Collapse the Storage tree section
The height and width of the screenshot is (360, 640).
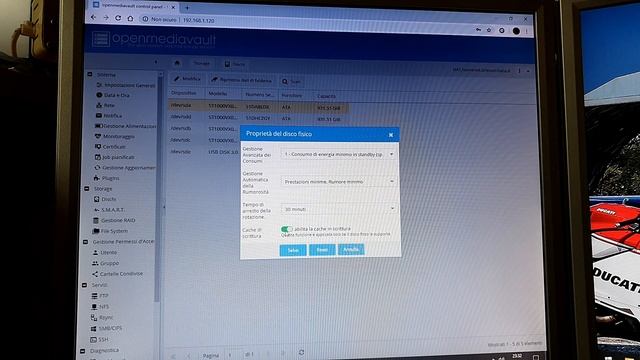[x=87, y=189]
